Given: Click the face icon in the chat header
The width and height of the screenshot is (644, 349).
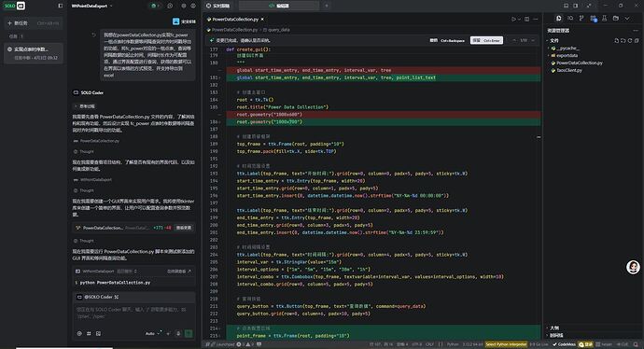Looking at the screenshot, I should (x=193, y=6).
